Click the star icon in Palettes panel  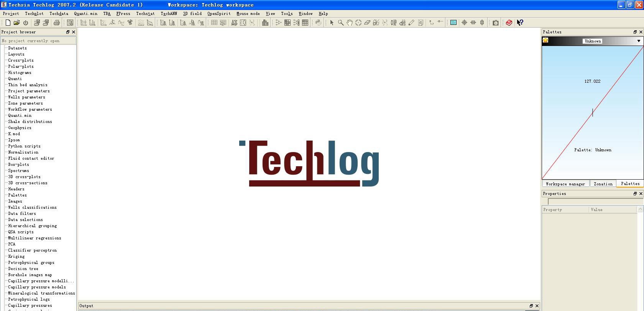[x=545, y=40]
